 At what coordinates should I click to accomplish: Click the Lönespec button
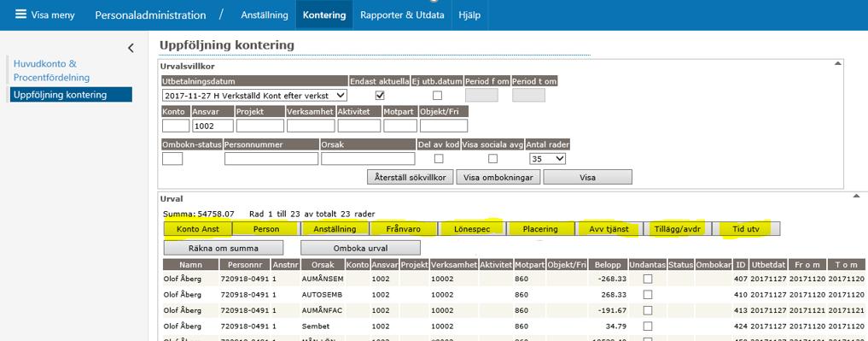coord(472,229)
